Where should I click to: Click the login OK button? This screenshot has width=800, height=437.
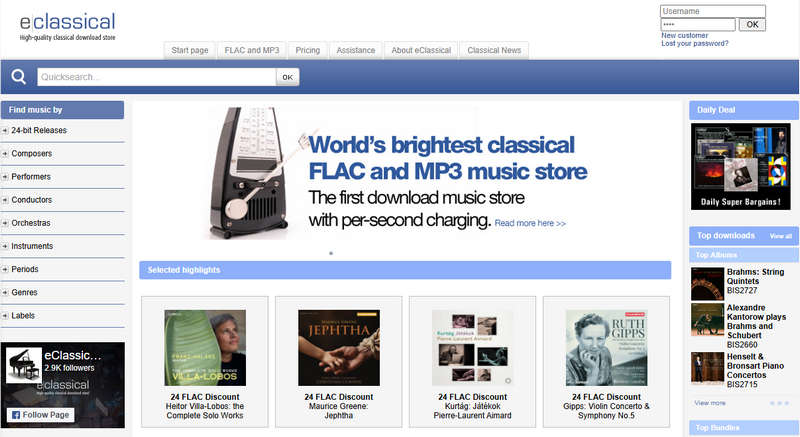(x=752, y=24)
